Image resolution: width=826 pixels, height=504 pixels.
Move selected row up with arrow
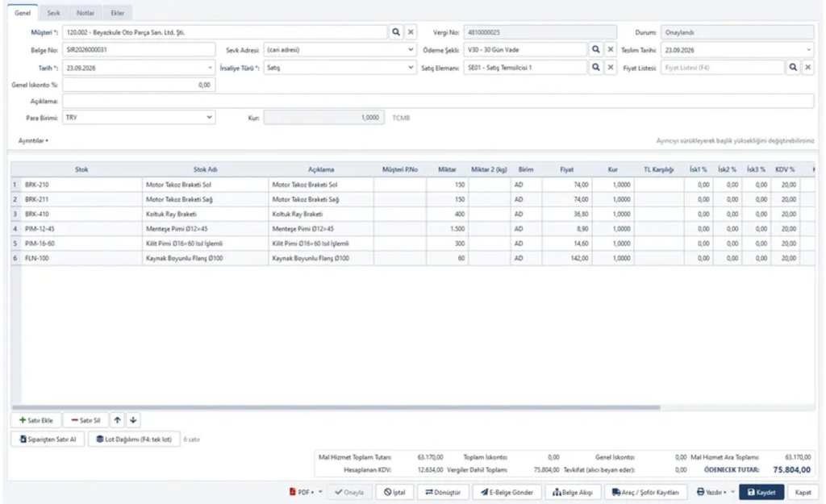(118, 420)
